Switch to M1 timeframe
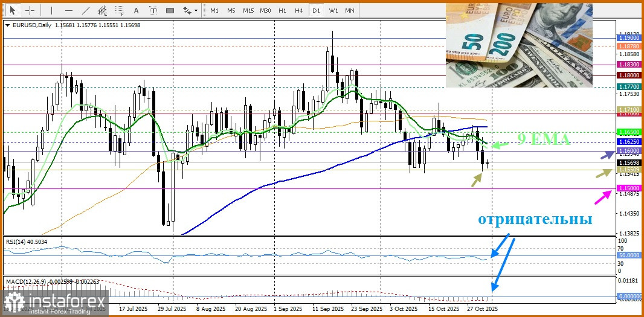644x317 pixels. pyautogui.click(x=214, y=10)
